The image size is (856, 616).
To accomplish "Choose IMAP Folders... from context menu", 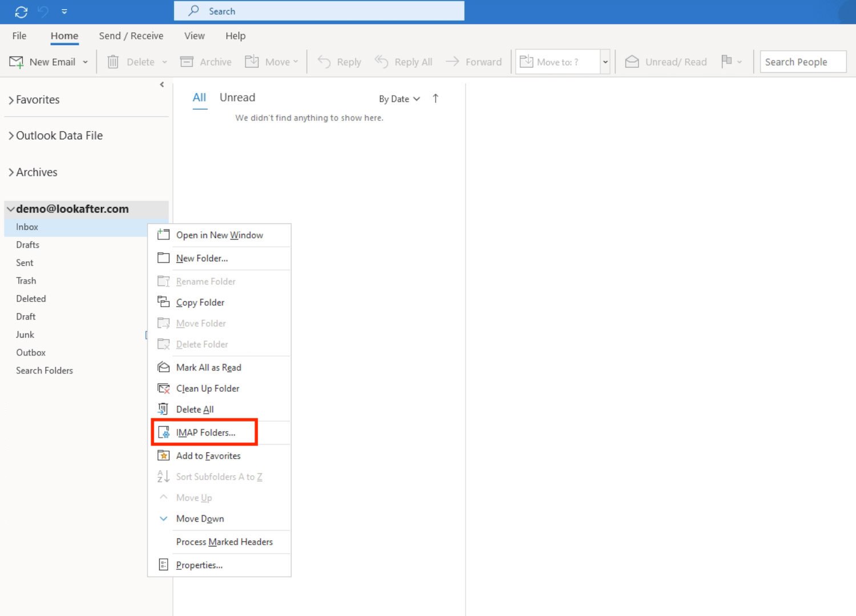I will 205,432.
